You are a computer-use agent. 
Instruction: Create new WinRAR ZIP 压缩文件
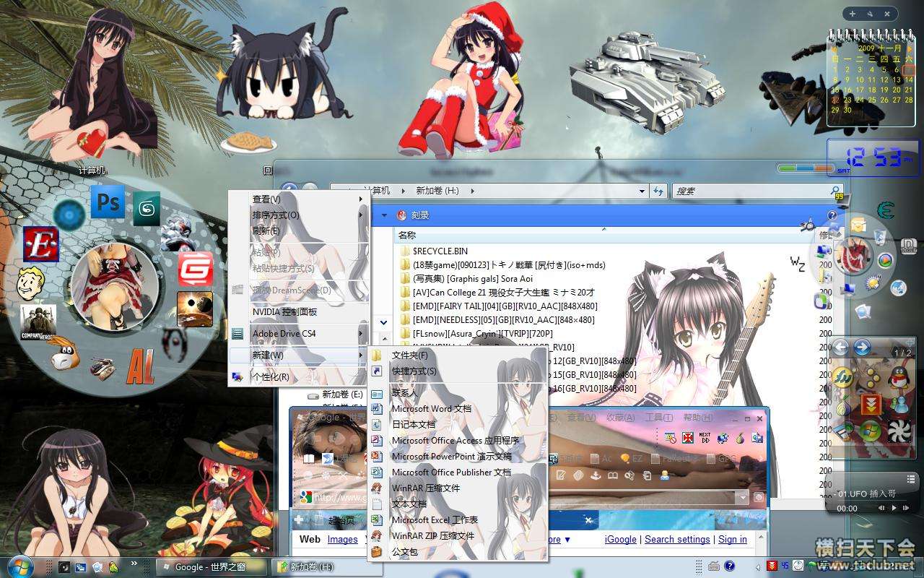458,535
